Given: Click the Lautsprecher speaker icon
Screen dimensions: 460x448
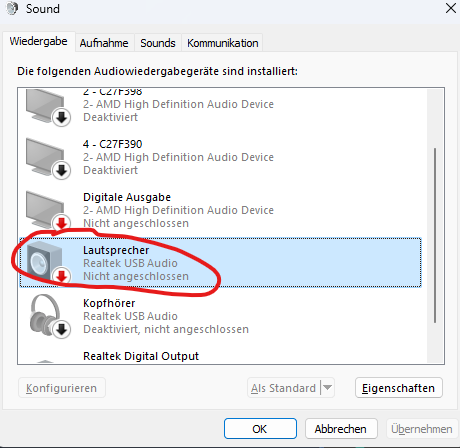Looking at the screenshot, I should click(48, 262).
